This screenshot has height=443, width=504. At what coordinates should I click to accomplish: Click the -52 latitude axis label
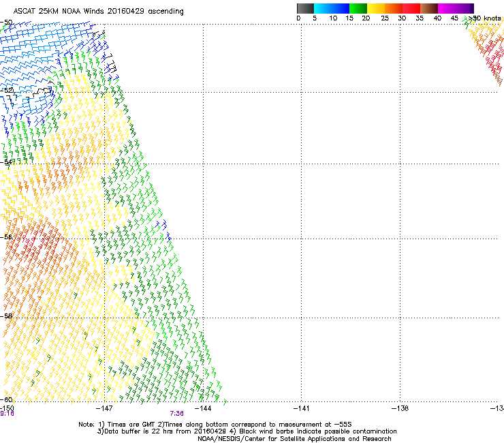(6, 91)
